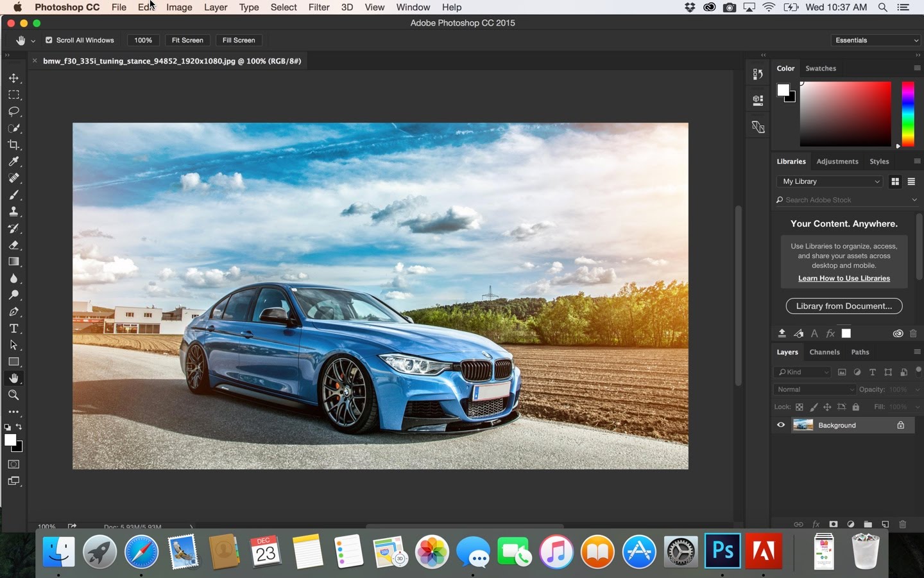Toggle Scroll All Windows checkbox

tap(49, 40)
